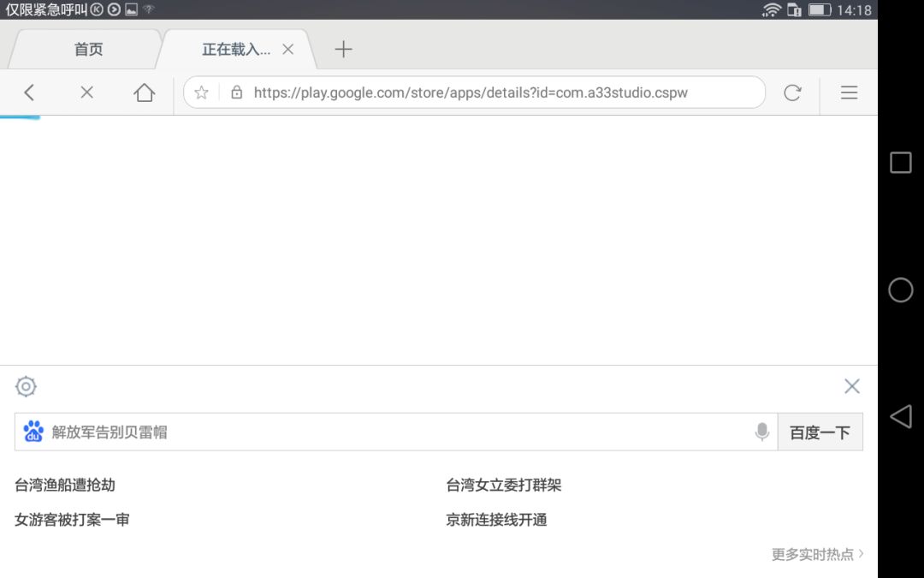Open Baidu panel settings gear icon

(x=26, y=386)
